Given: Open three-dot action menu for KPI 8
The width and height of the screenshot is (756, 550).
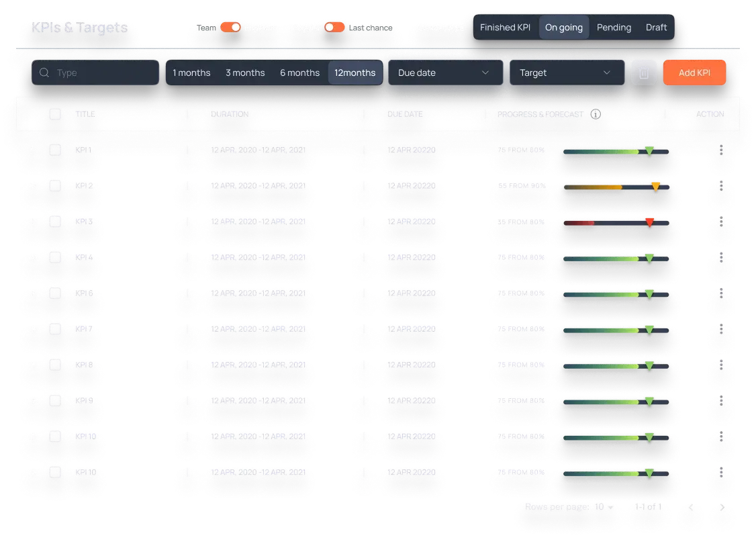Looking at the screenshot, I should [x=721, y=365].
